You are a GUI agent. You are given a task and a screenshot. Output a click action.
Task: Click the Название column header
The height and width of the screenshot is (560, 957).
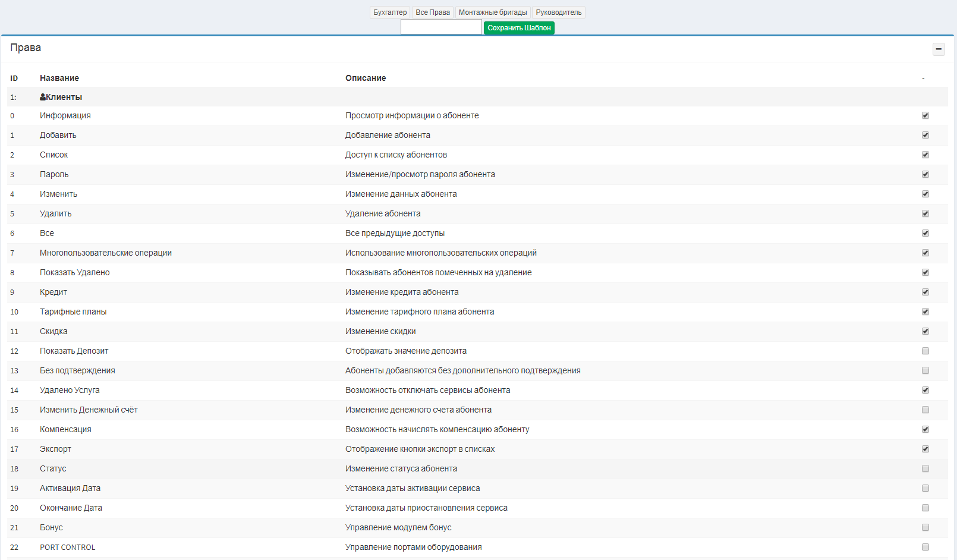59,78
